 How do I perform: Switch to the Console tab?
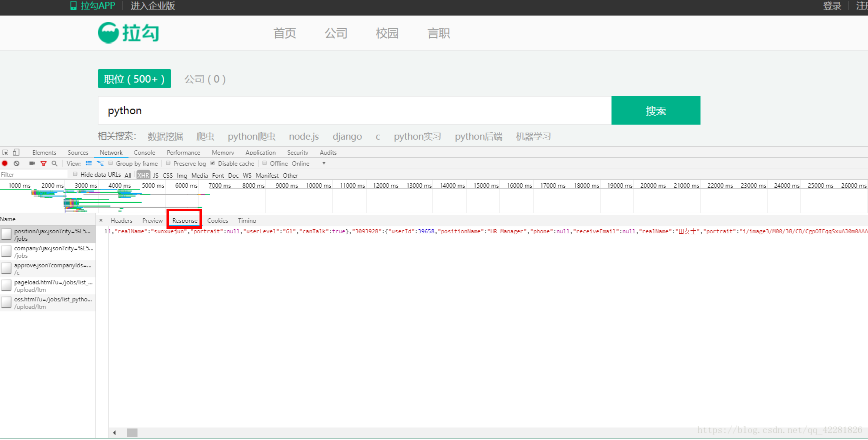pyautogui.click(x=144, y=153)
